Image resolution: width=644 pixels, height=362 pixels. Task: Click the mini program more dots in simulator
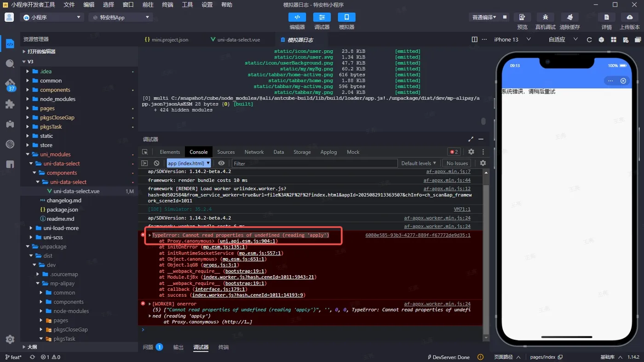[610, 81]
